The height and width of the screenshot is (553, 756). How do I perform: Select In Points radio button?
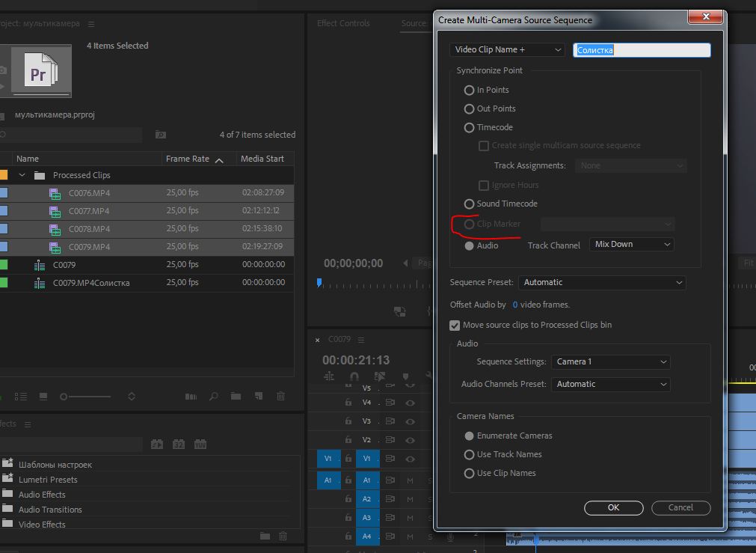click(x=469, y=91)
